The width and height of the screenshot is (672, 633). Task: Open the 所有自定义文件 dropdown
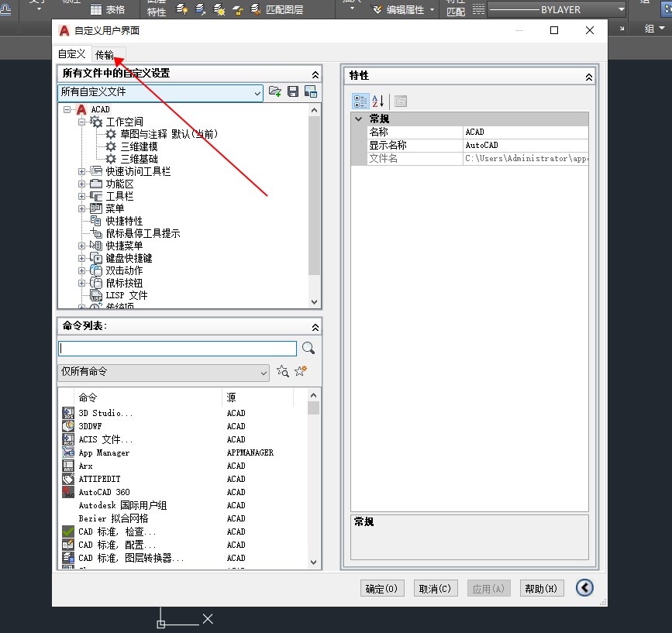click(x=257, y=92)
